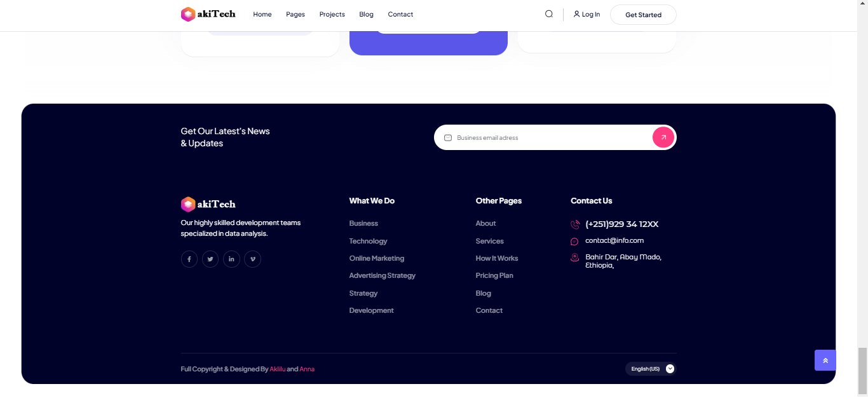Click the phone icon under Contact Us
This screenshot has width=868, height=405.
click(575, 224)
